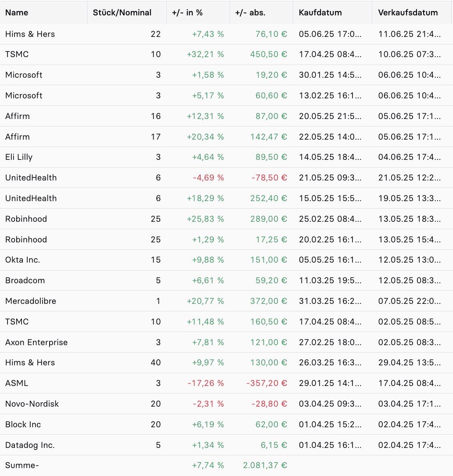
Task: Click the UnitedHealth row with -4,69 %
Action: click(226, 177)
